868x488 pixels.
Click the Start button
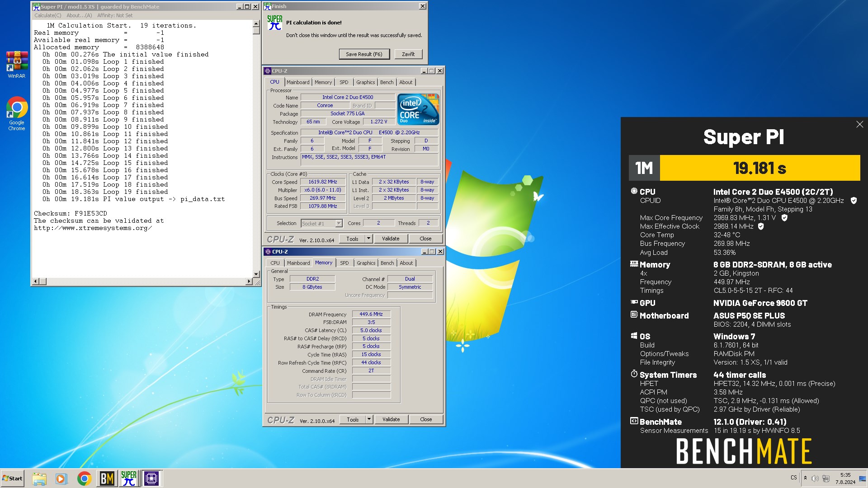pyautogui.click(x=12, y=479)
